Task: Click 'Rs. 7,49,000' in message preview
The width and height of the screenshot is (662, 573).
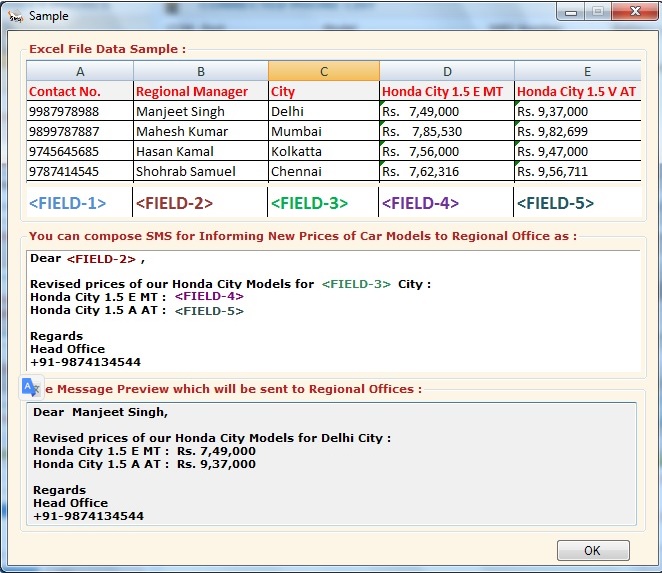Action: (x=216, y=451)
